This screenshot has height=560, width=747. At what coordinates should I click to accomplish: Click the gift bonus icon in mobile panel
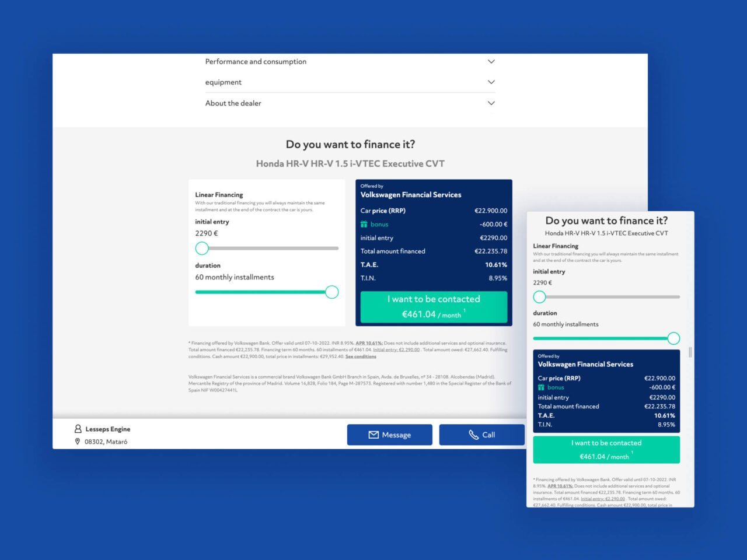[541, 387]
